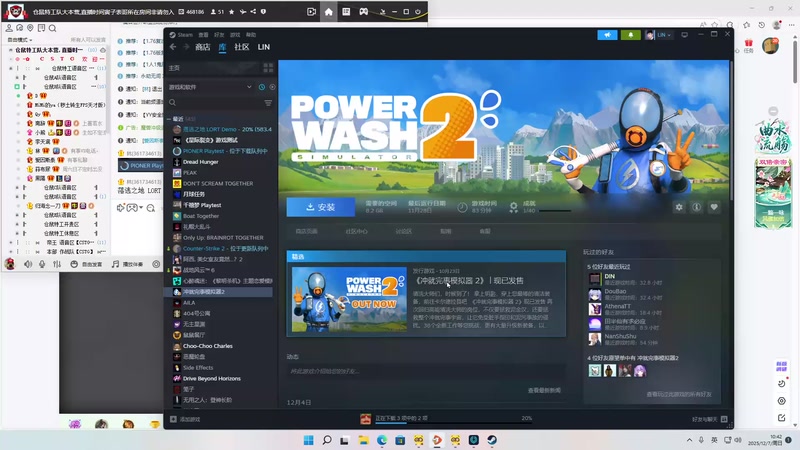The image size is (800, 450).
Task: Add game to favorites heart icon
Action: point(714,207)
